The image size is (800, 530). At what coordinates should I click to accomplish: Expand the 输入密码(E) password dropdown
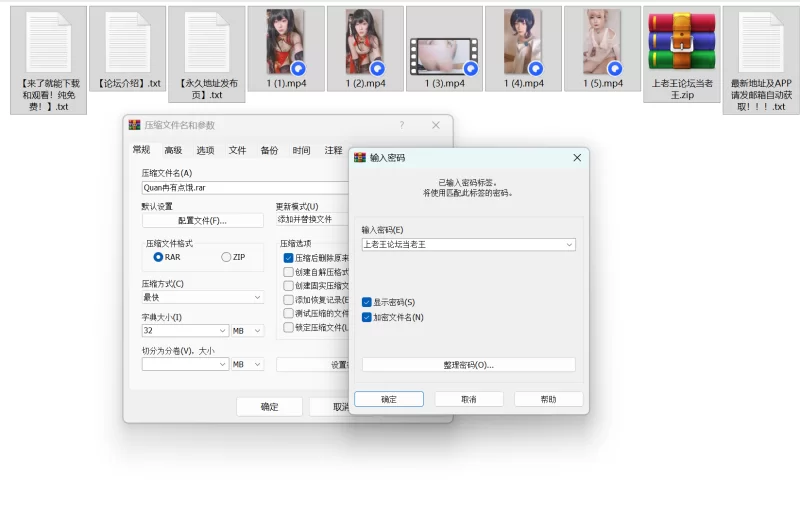[x=569, y=244]
